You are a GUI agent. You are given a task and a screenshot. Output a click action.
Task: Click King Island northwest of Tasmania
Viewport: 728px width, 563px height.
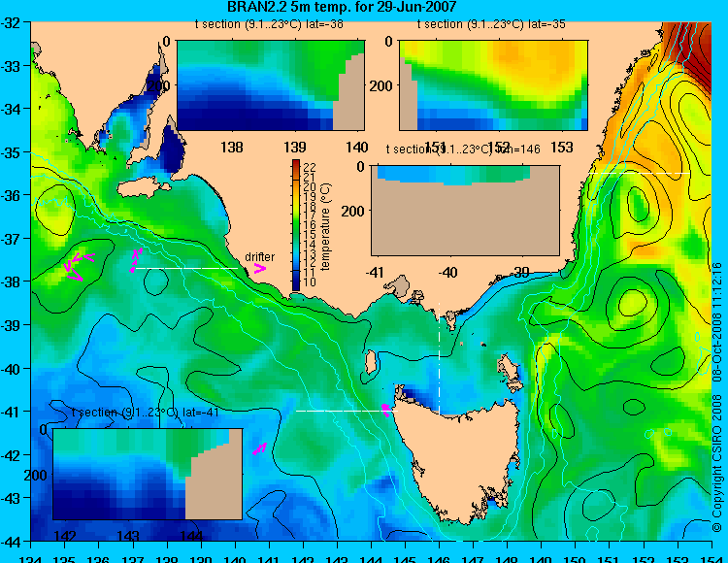(x=371, y=362)
